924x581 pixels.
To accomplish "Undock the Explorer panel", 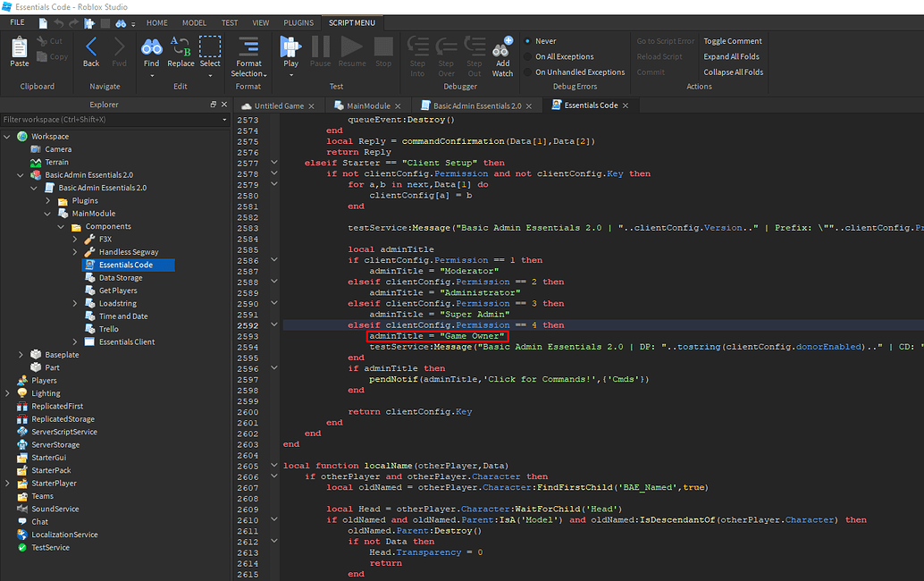I will [213, 105].
